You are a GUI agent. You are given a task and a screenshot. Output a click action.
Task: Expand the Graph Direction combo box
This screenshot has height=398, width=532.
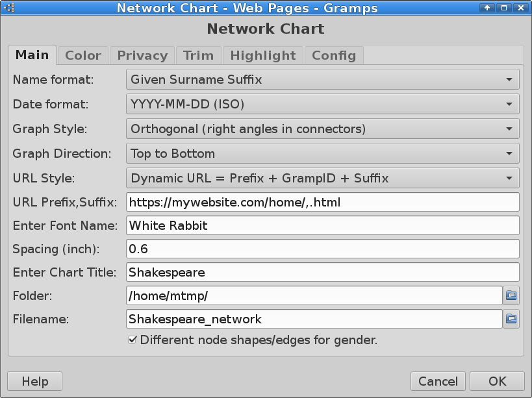coord(323,154)
